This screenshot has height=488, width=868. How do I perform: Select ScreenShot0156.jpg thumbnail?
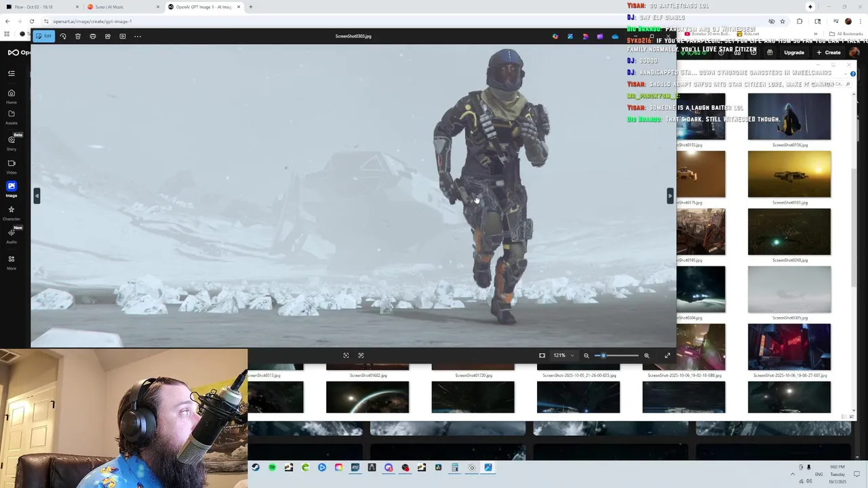789,117
